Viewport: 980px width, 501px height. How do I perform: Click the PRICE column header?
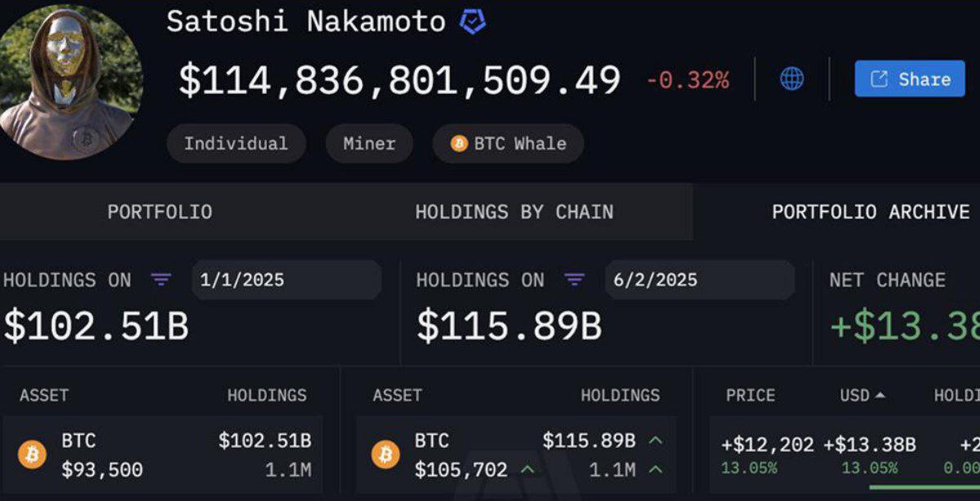(751, 396)
